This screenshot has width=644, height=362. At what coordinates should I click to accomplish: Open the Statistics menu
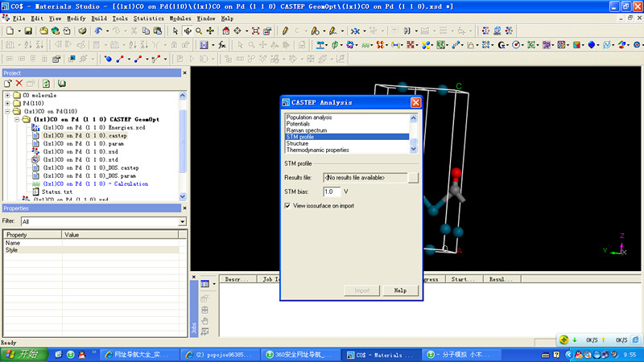(147, 18)
